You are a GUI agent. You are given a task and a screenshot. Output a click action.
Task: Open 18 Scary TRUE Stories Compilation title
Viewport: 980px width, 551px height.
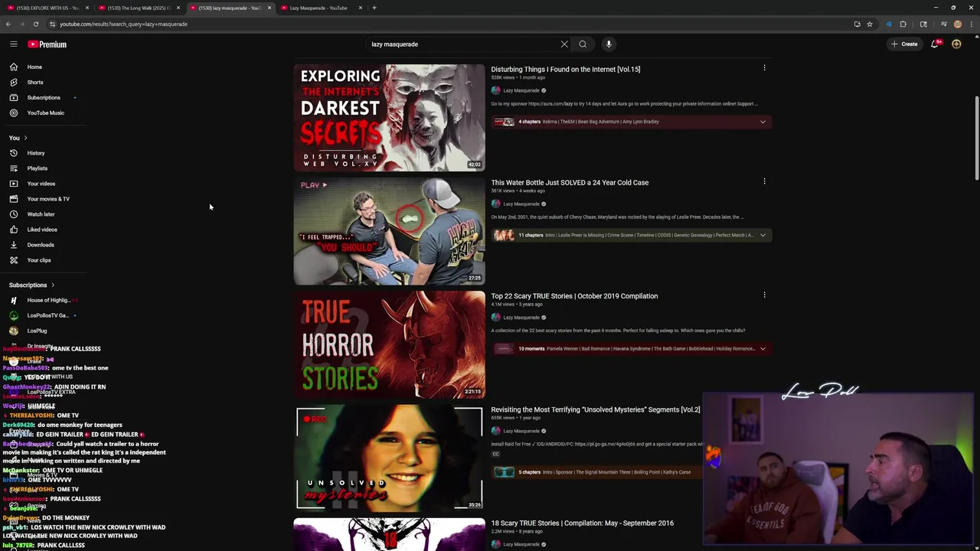(582, 523)
